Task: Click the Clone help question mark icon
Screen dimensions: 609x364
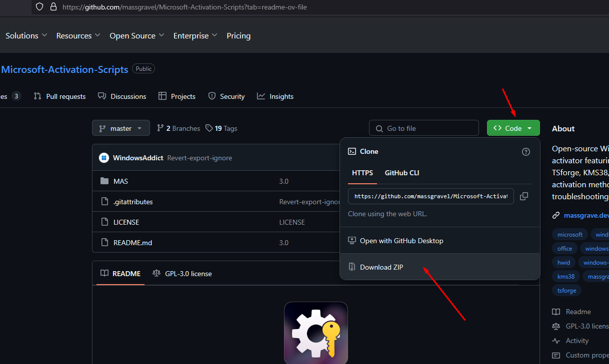Action: tap(525, 152)
